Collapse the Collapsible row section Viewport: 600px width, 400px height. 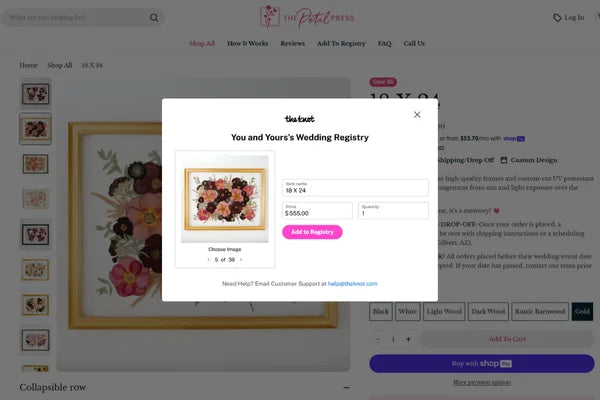point(346,387)
